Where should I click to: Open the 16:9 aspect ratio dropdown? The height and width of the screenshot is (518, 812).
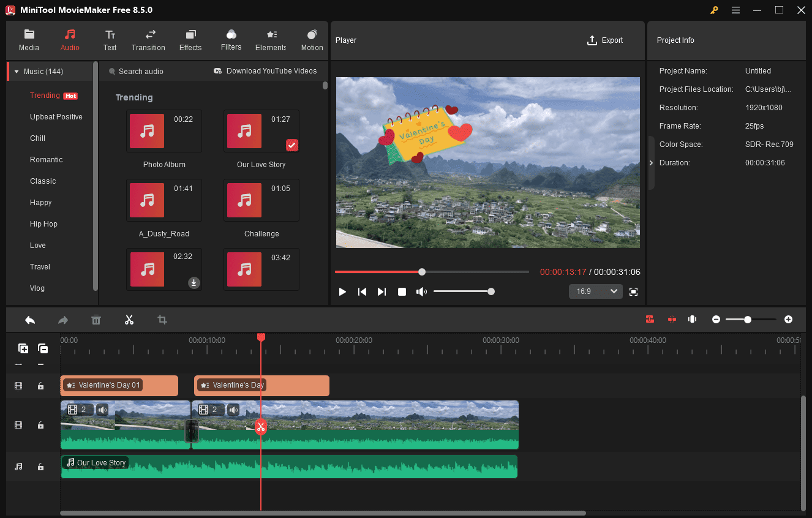pyautogui.click(x=595, y=291)
